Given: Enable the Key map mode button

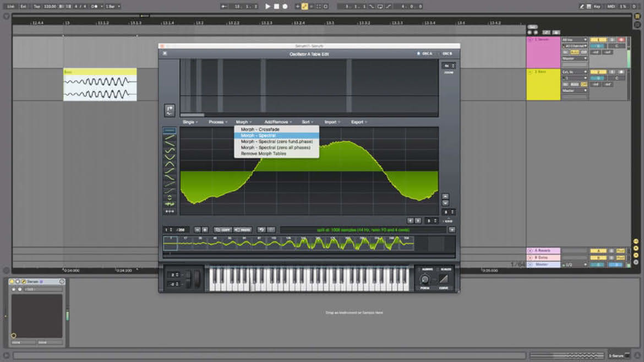Looking at the screenshot, I should 597,6.
